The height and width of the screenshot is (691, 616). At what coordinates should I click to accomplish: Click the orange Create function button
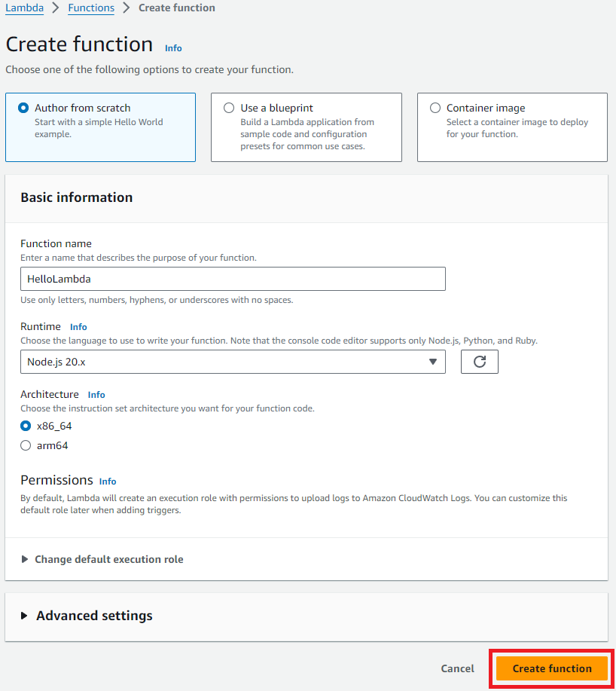point(552,668)
